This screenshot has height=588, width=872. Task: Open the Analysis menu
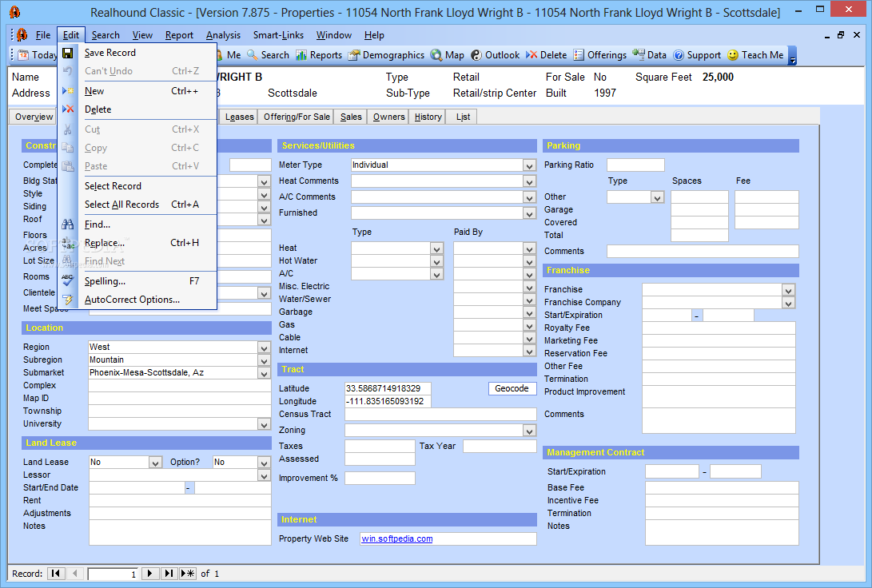tap(223, 35)
